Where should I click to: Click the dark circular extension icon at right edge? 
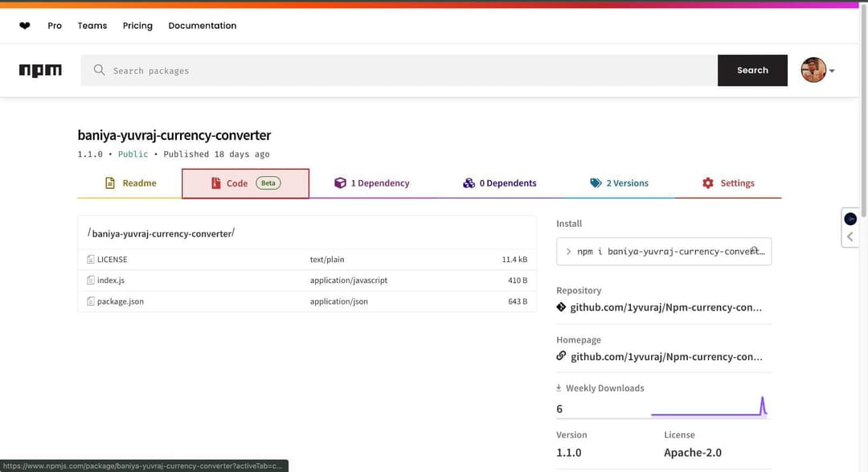[850, 219]
